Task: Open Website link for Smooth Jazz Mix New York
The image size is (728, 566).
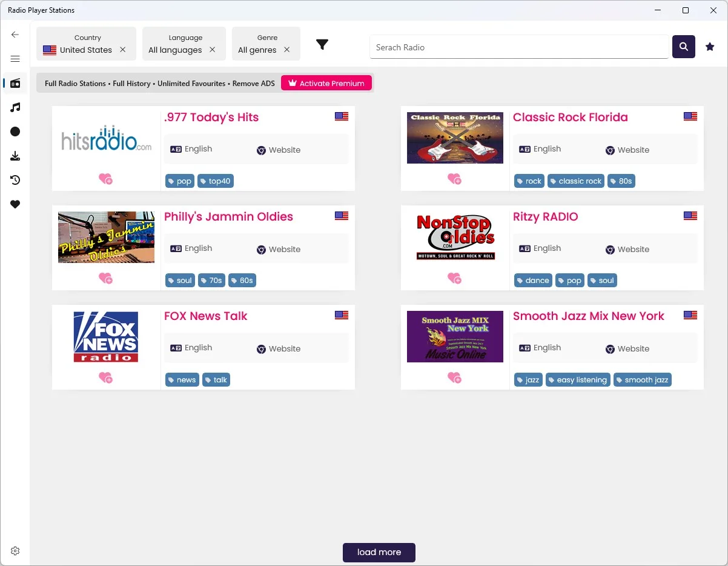Action: tap(627, 349)
